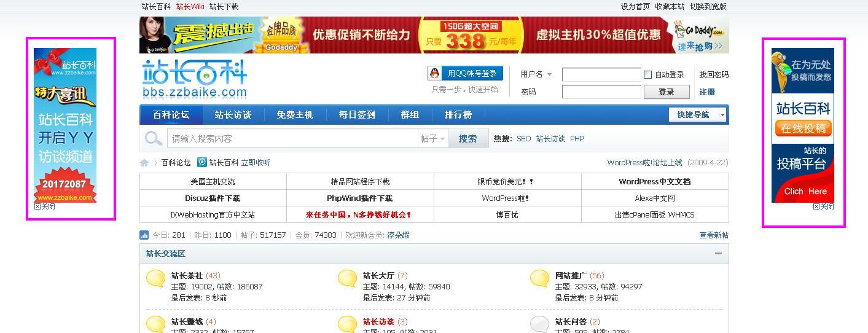This screenshot has height=333, width=868.
Task: Click the WordPress中文文档 link
Action: pos(655,182)
